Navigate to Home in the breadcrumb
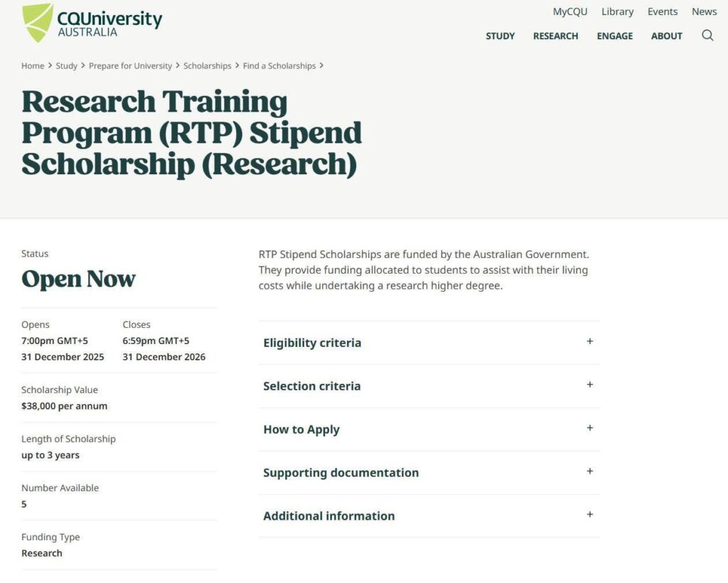 pos(33,65)
